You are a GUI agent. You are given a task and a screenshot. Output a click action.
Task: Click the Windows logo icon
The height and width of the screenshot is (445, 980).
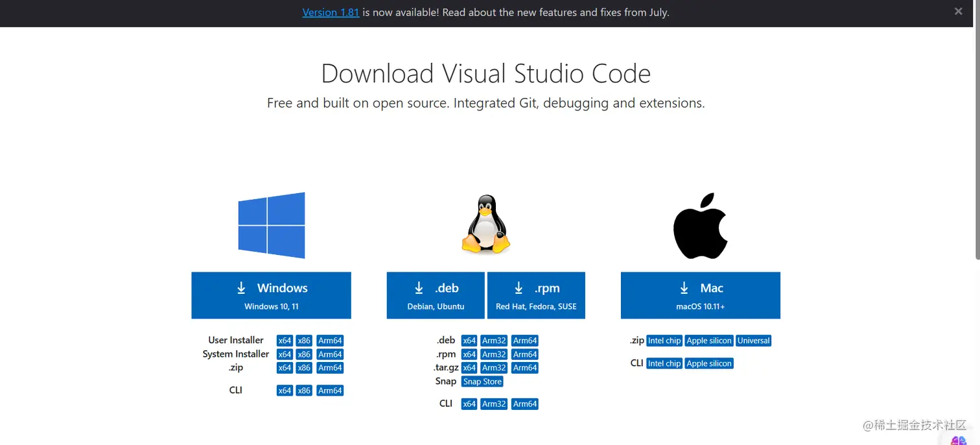[x=272, y=225]
